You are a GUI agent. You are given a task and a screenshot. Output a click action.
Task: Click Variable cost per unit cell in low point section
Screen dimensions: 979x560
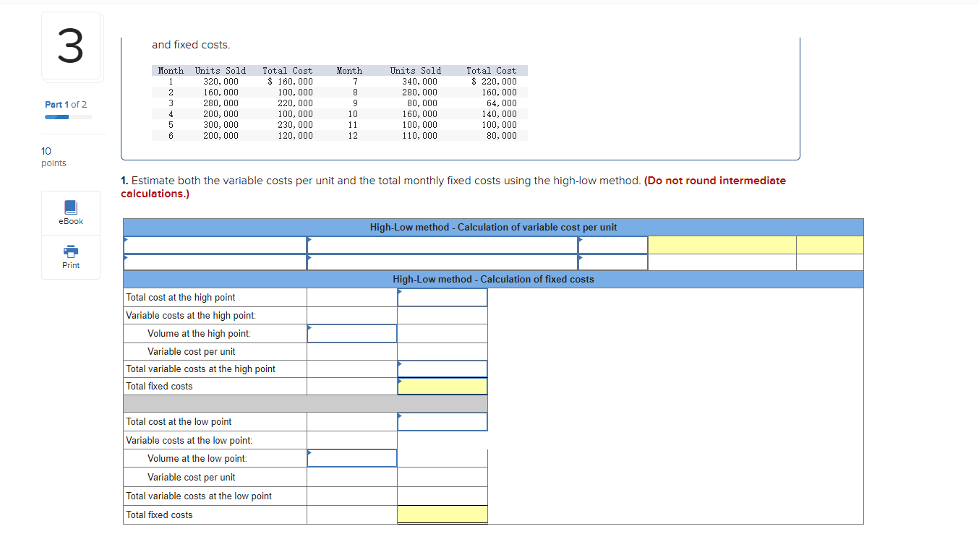point(352,477)
